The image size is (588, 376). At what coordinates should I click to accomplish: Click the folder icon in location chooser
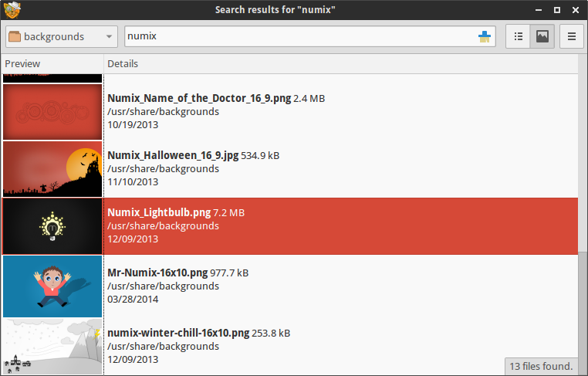[x=15, y=36]
